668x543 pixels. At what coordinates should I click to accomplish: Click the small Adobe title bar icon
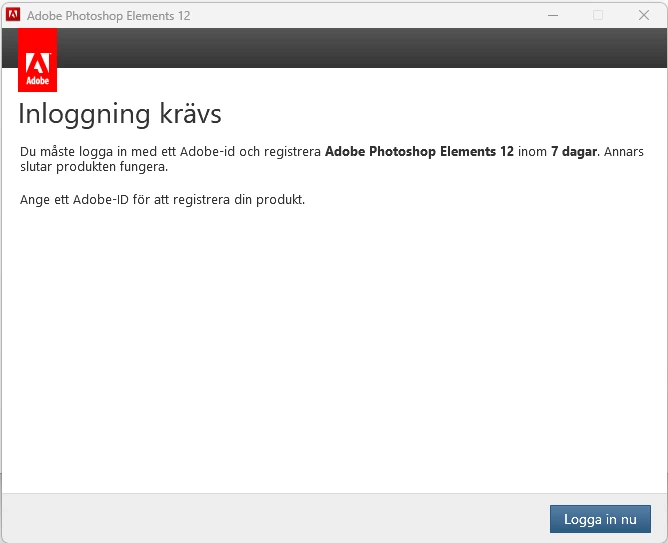click(13, 15)
